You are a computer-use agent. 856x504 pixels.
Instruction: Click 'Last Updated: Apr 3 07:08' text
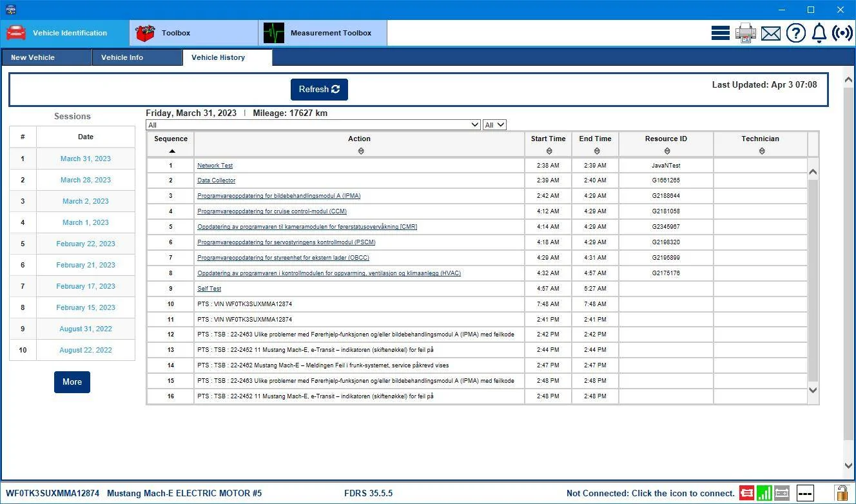(764, 84)
